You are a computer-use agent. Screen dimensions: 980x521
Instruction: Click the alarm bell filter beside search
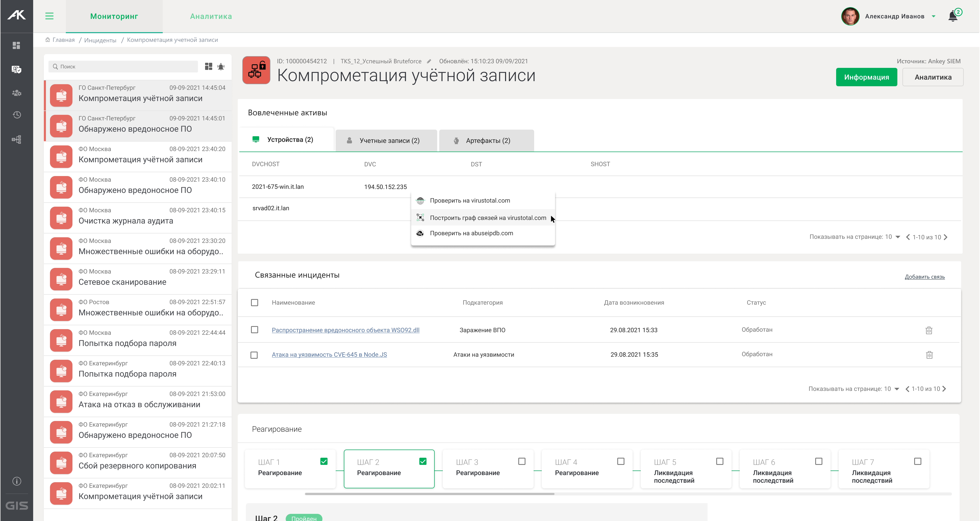click(221, 67)
